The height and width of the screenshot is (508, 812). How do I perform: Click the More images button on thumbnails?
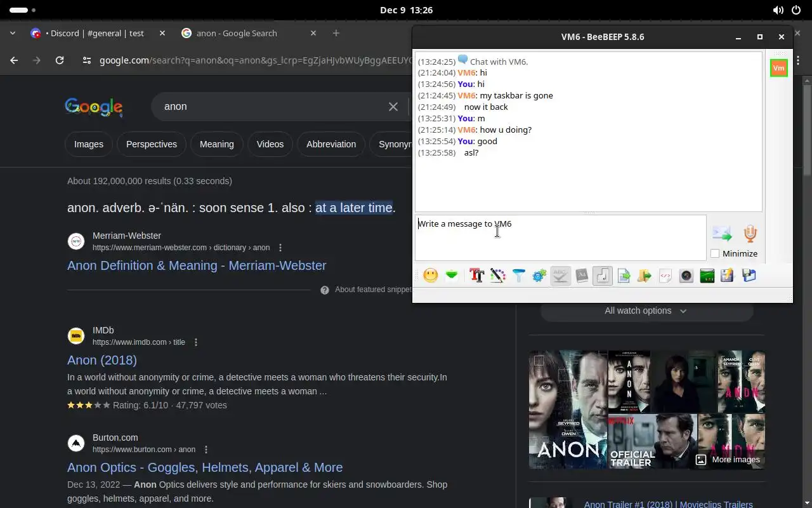[728, 460]
